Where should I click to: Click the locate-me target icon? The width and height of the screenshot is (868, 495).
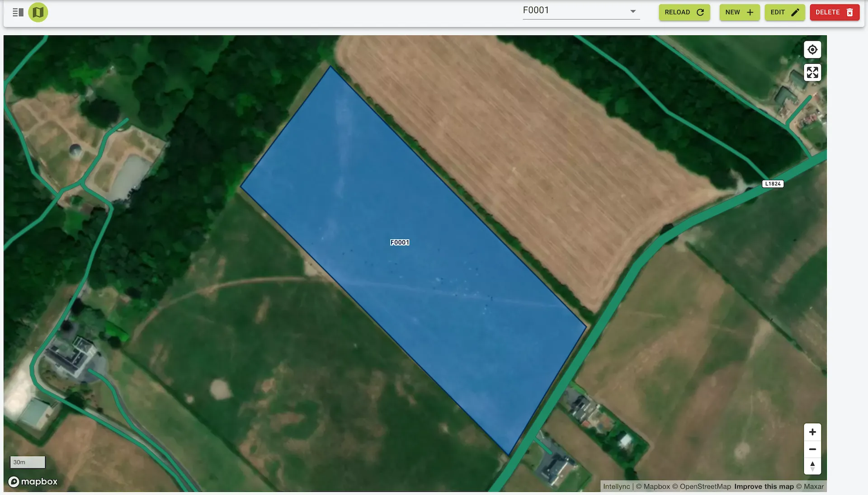(x=812, y=50)
